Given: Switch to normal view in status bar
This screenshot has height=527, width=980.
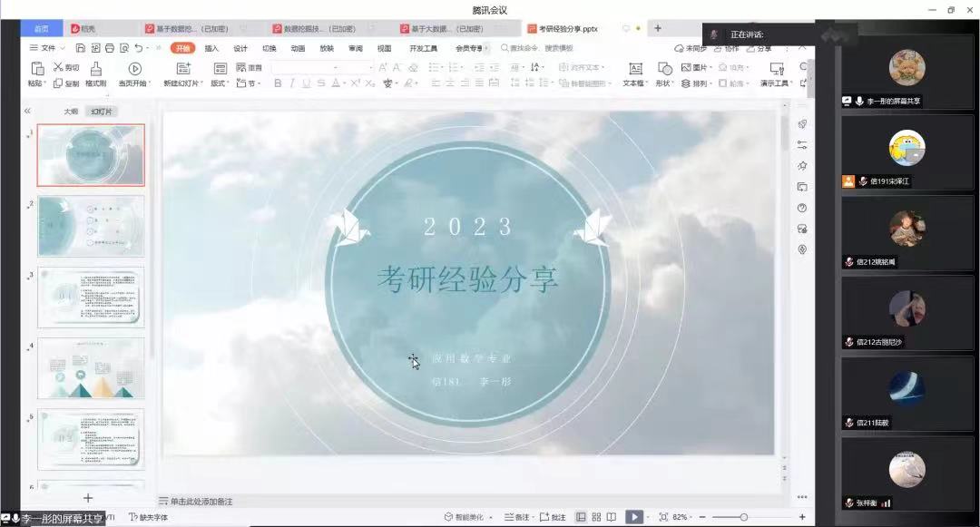Looking at the screenshot, I should (x=582, y=517).
